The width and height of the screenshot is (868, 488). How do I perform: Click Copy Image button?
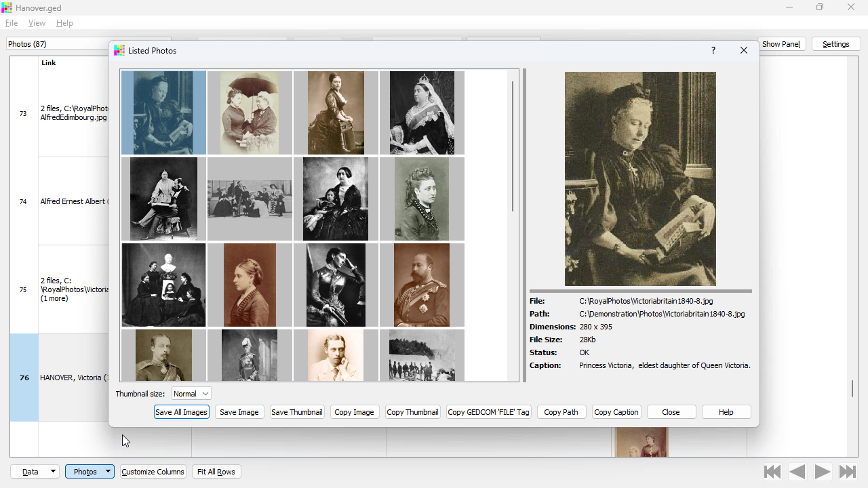point(354,412)
